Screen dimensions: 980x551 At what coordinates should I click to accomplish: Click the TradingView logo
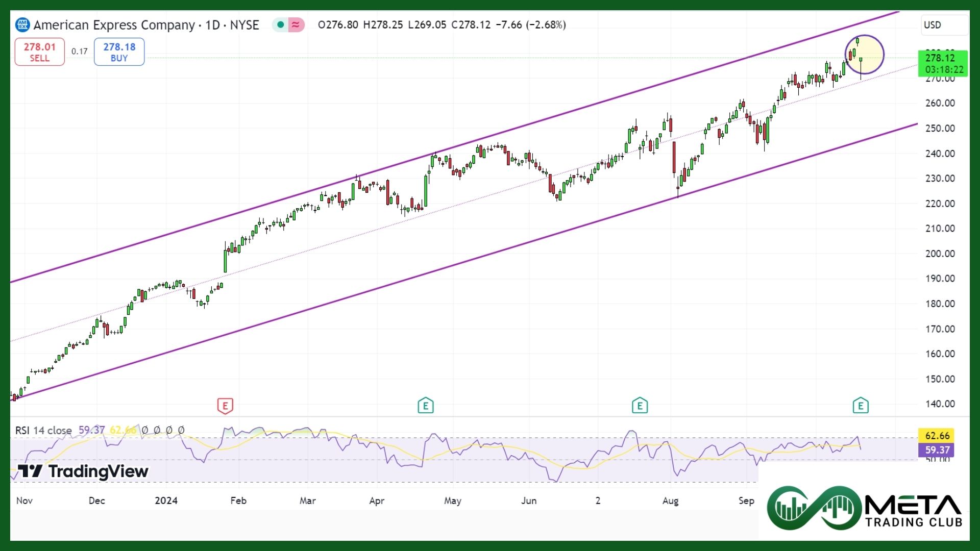pyautogui.click(x=83, y=471)
